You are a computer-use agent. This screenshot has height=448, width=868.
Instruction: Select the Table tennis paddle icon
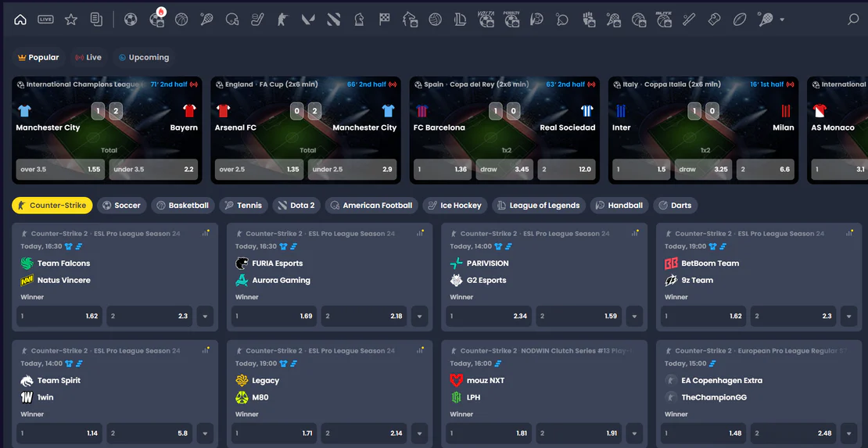pos(562,20)
